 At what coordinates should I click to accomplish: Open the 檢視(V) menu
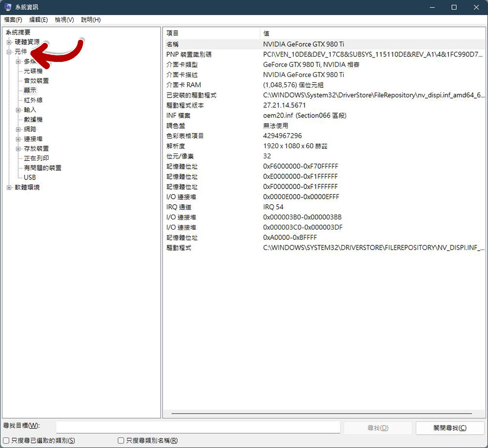click(64, 19)
